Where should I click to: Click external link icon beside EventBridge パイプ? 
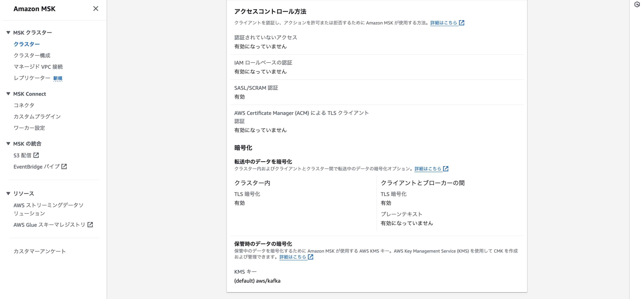point(64,167)
